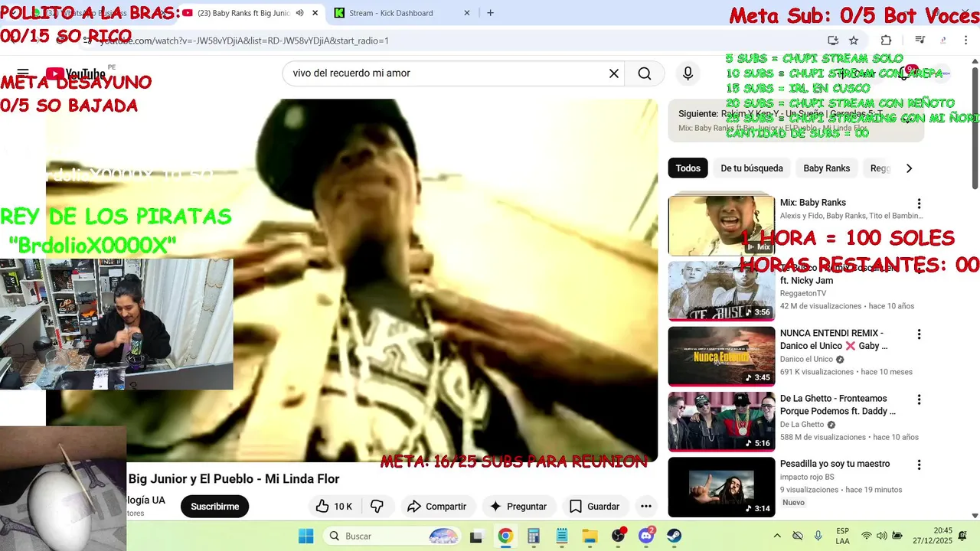Open Steam in the taskbar
Viewport: 980px width, 551px height.
[x=674, y=536]
